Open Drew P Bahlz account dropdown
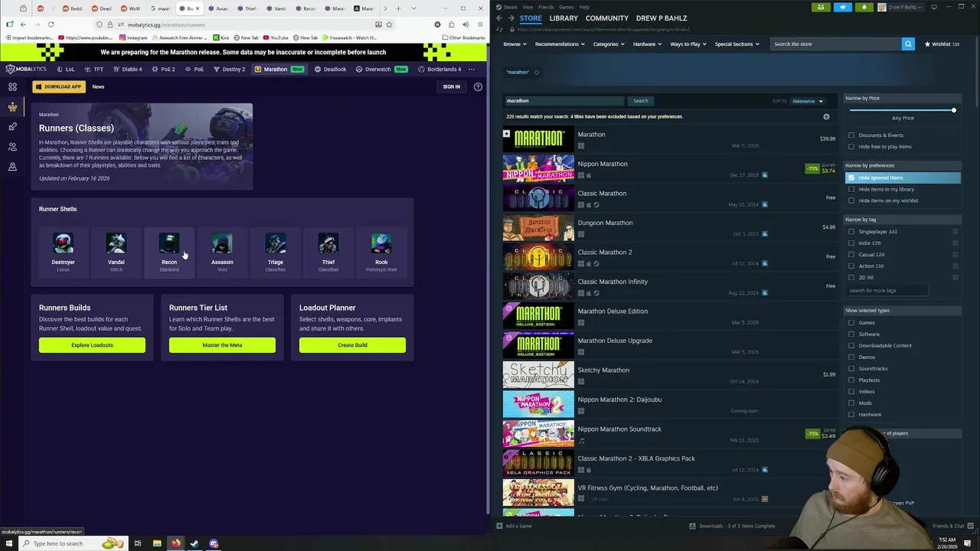Screen dimensions: 980x551 point(902,7)
